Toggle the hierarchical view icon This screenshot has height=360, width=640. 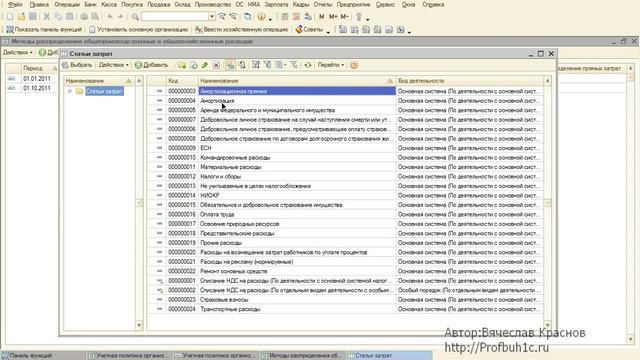(230, 65)
